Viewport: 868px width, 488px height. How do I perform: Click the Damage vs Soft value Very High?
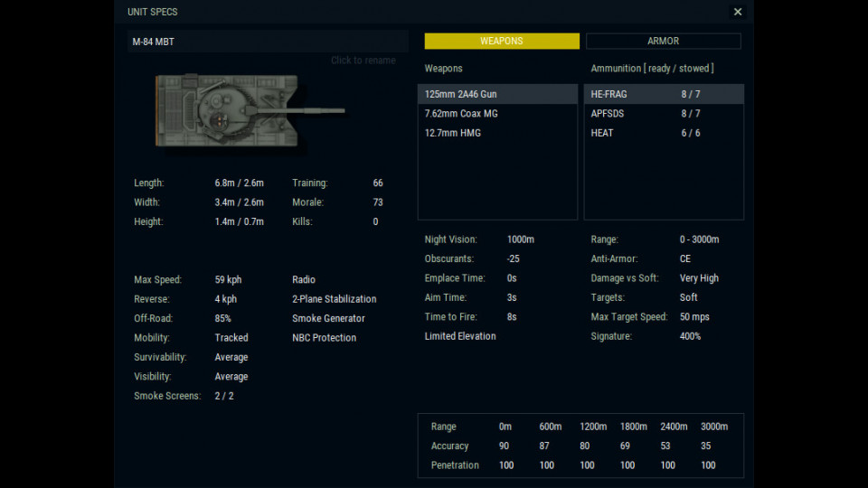click(699, 277)
